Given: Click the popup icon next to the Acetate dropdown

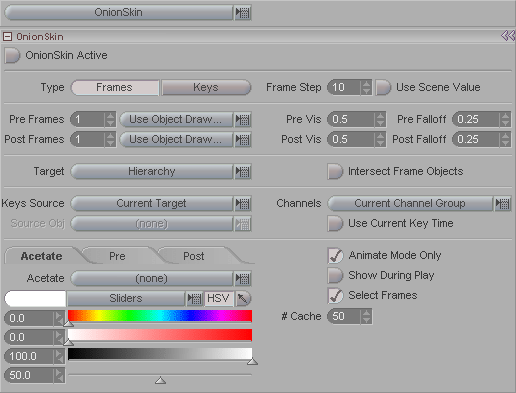Looking at the screenshot, I should 243,279.
